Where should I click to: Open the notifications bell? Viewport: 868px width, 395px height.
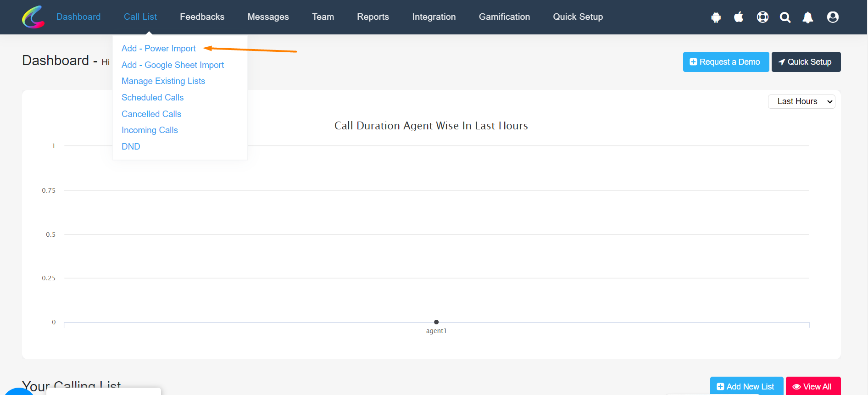[x=808, y=17]
